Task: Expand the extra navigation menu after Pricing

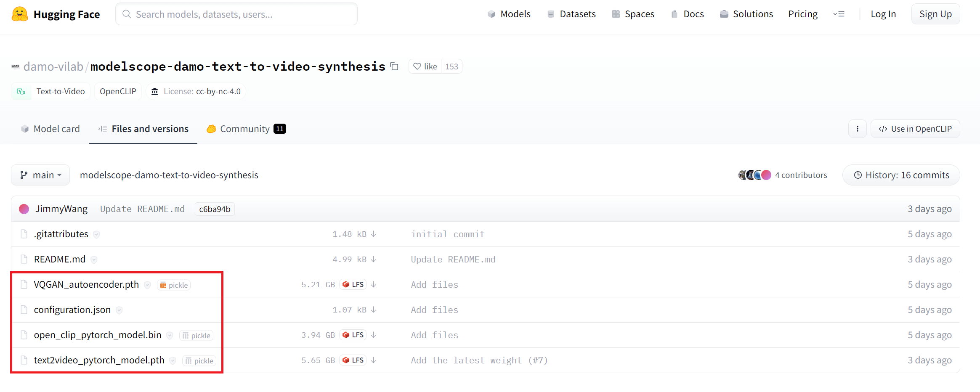Action: (839, 14)
